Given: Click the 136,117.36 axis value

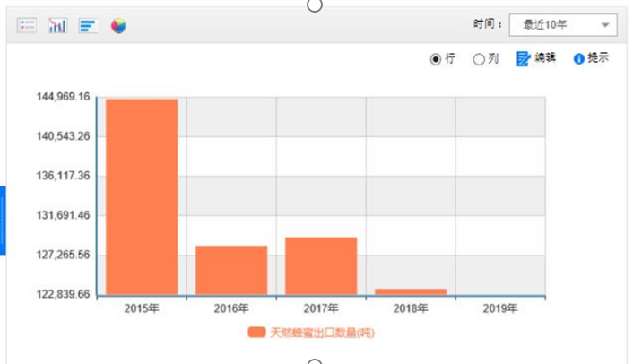Looking at the screenshot, I should pyautogui.click(x=63, y=176).
